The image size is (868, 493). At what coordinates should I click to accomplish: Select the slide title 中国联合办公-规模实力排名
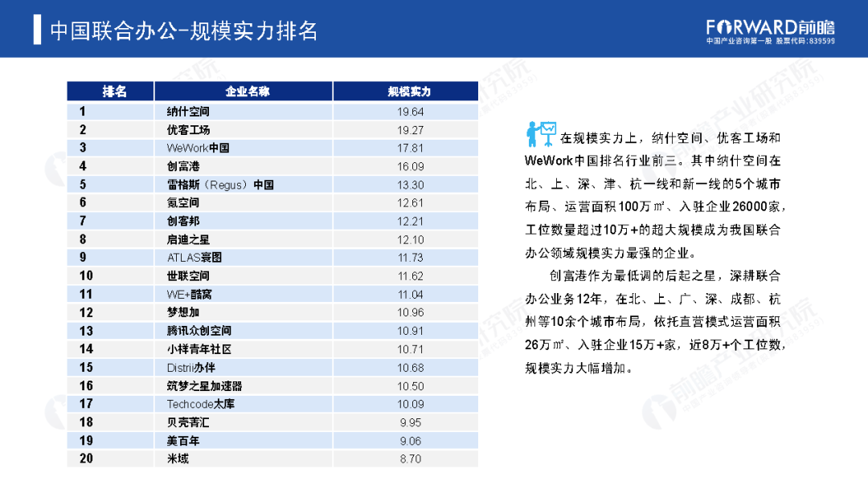click(184, 31)
